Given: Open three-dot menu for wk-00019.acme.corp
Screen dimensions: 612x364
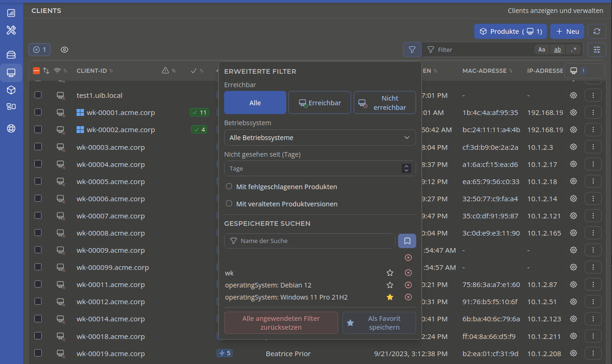Looking at the screenshot, I should [x=593, y=353].
